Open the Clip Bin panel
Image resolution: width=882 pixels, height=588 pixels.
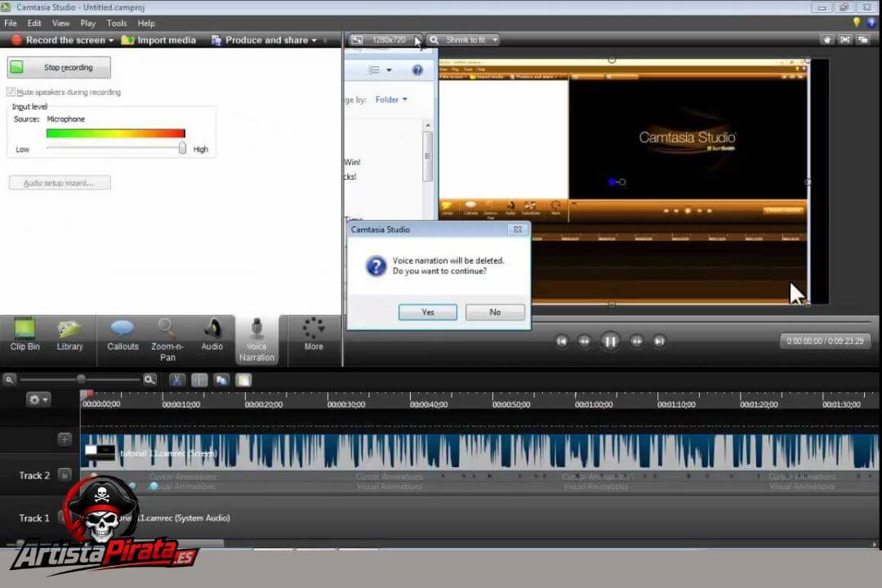click(24, 336)
